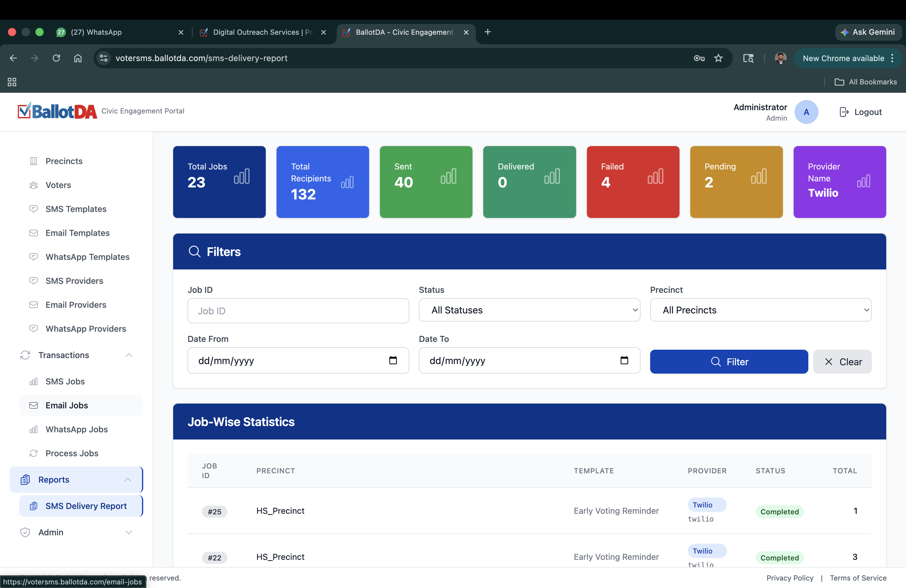906x588 pixels.
Task: Click the apps grid icon in bookmarks bar
Action: (x=12, y=82)
